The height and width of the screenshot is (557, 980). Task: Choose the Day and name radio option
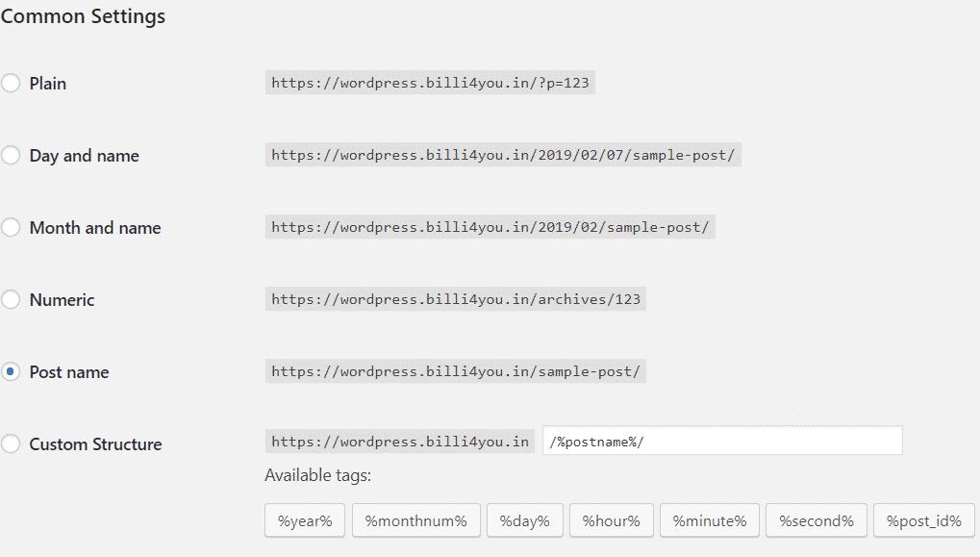coord(10,155)
